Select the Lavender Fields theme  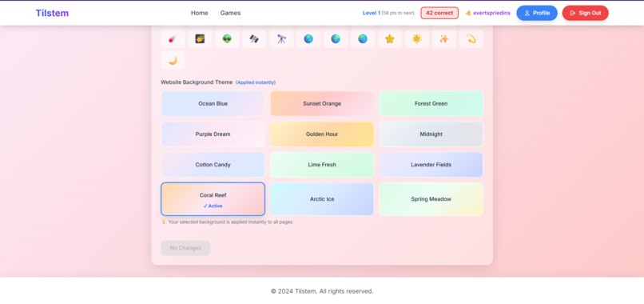coord(431,165)
